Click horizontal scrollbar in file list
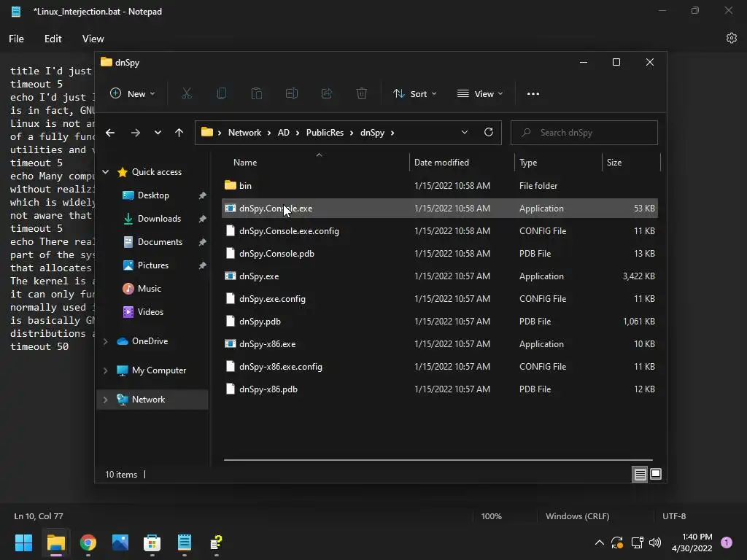 pos(438,460)
